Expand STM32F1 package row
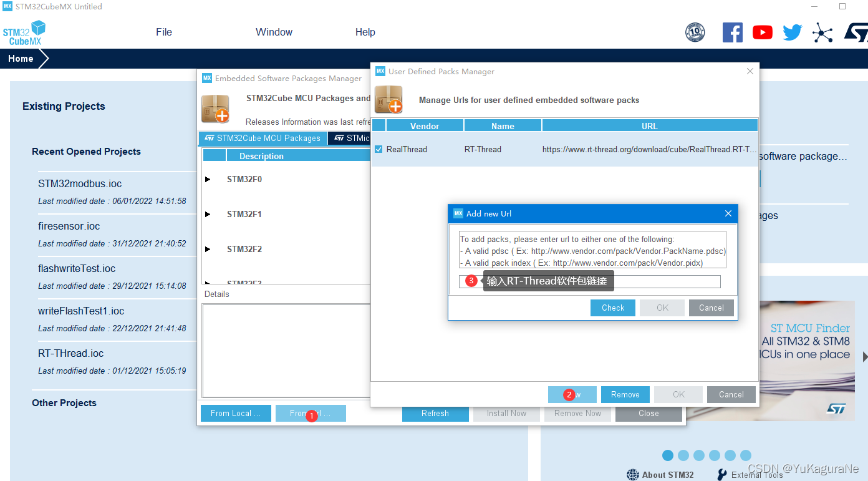The width and height of the screenshot is (868, 481). (208, 215)
